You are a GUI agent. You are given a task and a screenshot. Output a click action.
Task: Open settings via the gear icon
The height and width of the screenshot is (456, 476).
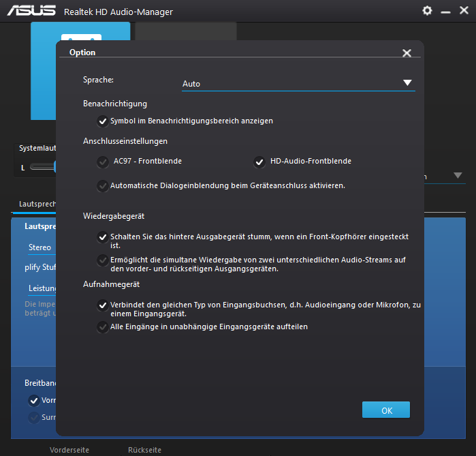point(427,11)
